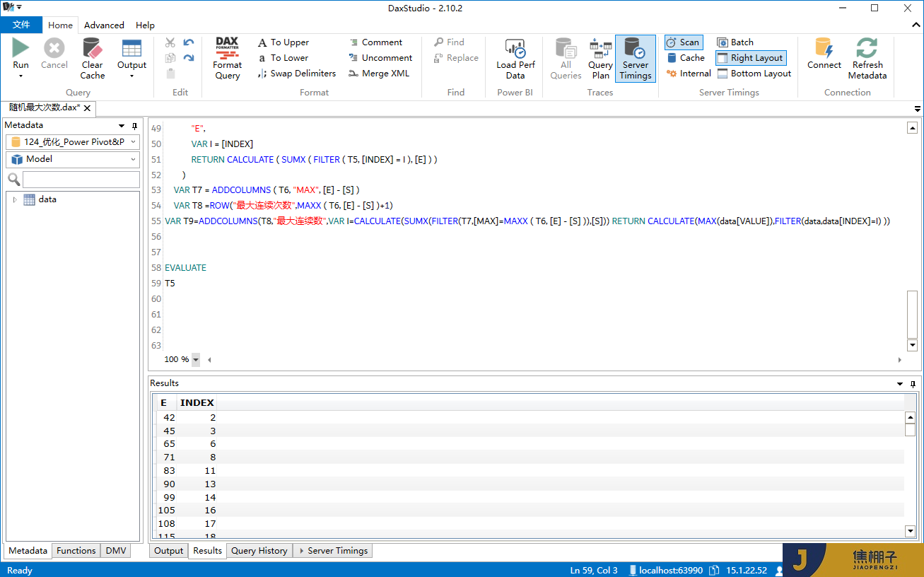Screen dimensions: 924x577
Task: Convert selection with To Lower
Action: [x=283, y=58]
